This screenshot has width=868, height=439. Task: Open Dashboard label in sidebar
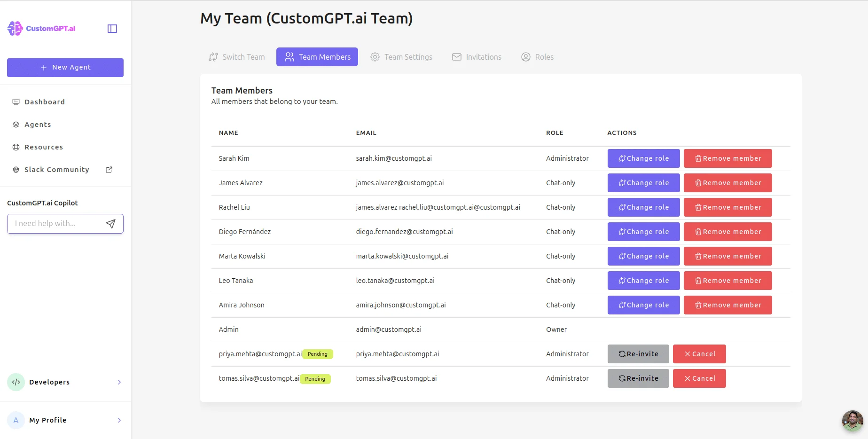click(x=45, y=102)
